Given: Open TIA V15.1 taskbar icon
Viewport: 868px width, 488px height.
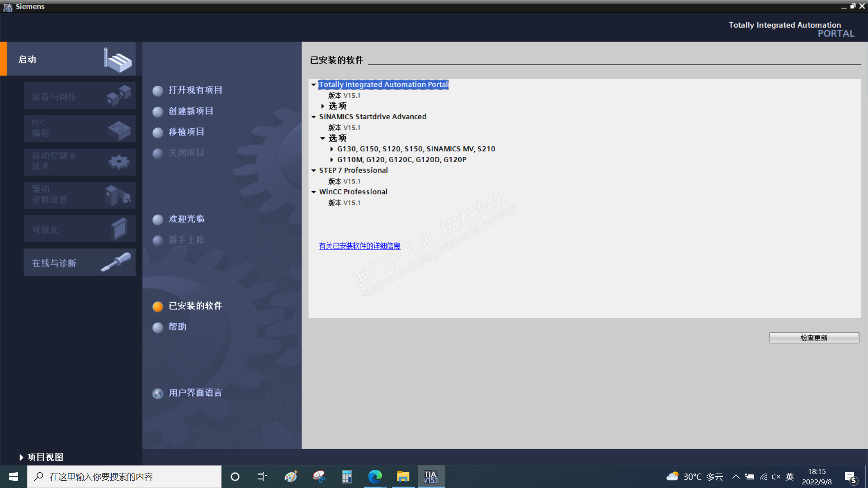Looking at the screenshot, I should click(431, 477).
